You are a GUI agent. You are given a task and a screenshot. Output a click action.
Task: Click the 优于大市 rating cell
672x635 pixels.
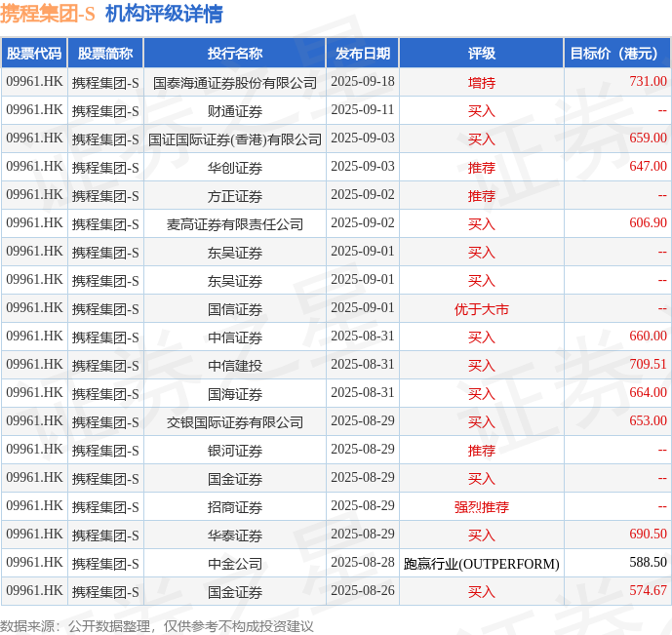coord(481,309)
